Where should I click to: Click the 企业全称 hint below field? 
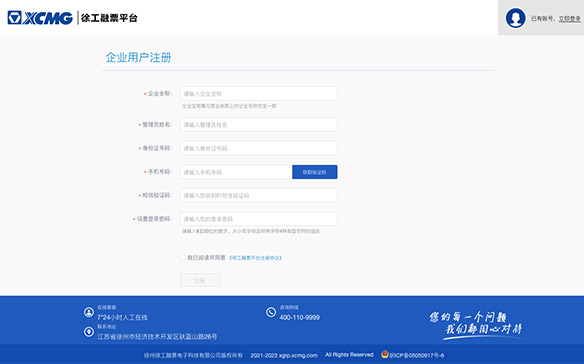click(x=229, y=106)
